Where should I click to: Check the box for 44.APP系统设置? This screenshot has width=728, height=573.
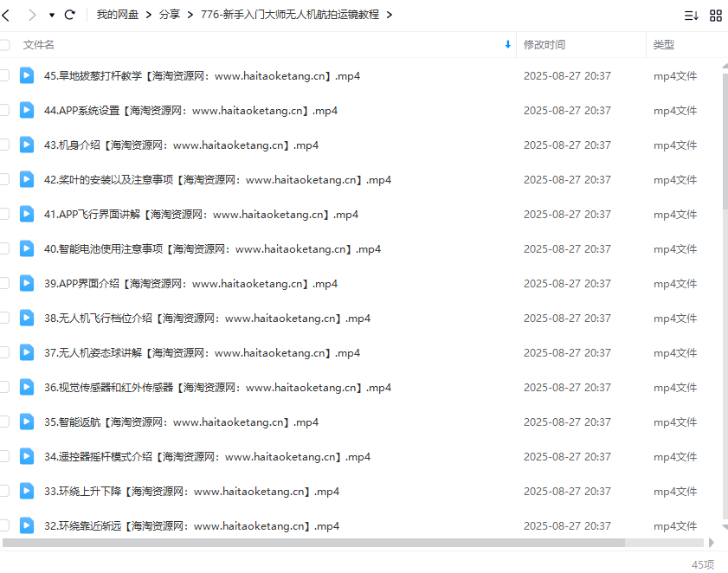coord(4,110)
